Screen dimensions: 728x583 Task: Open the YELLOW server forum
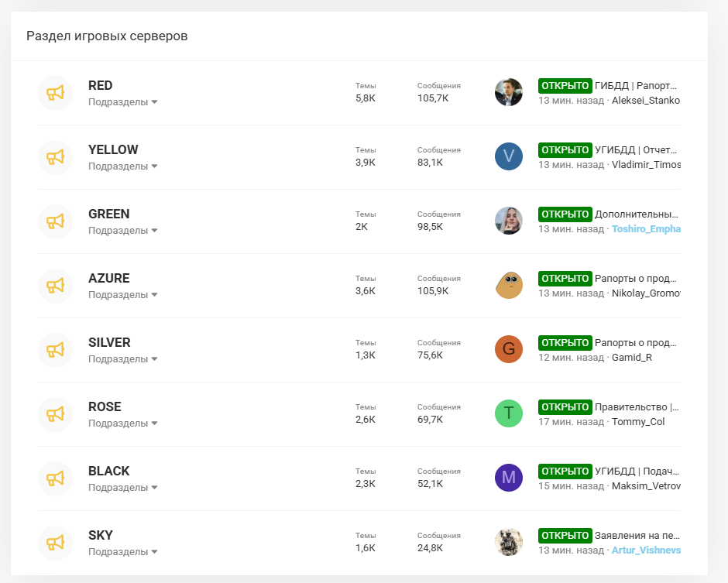click(113, 149)
